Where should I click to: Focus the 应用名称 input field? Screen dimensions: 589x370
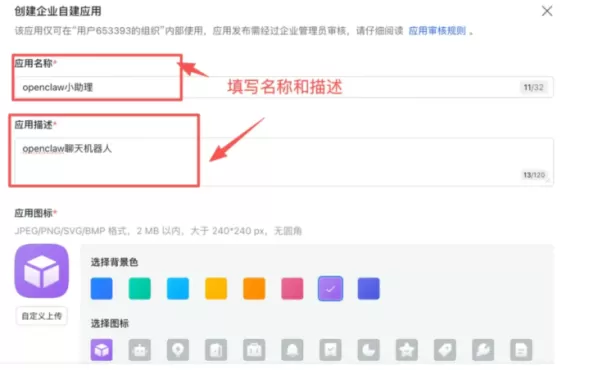tap(284, 88)
